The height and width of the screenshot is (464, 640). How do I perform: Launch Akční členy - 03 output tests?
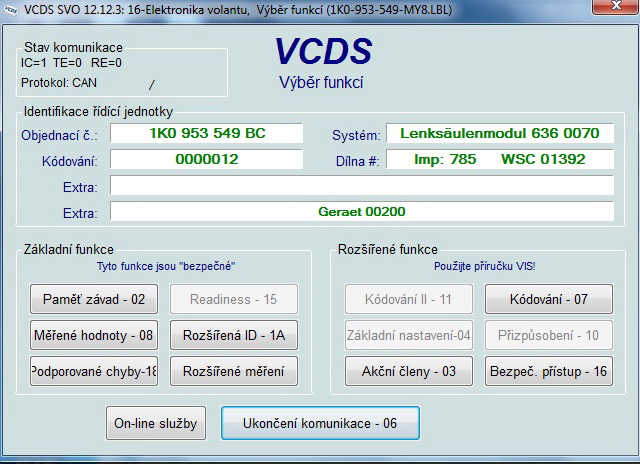409,371
